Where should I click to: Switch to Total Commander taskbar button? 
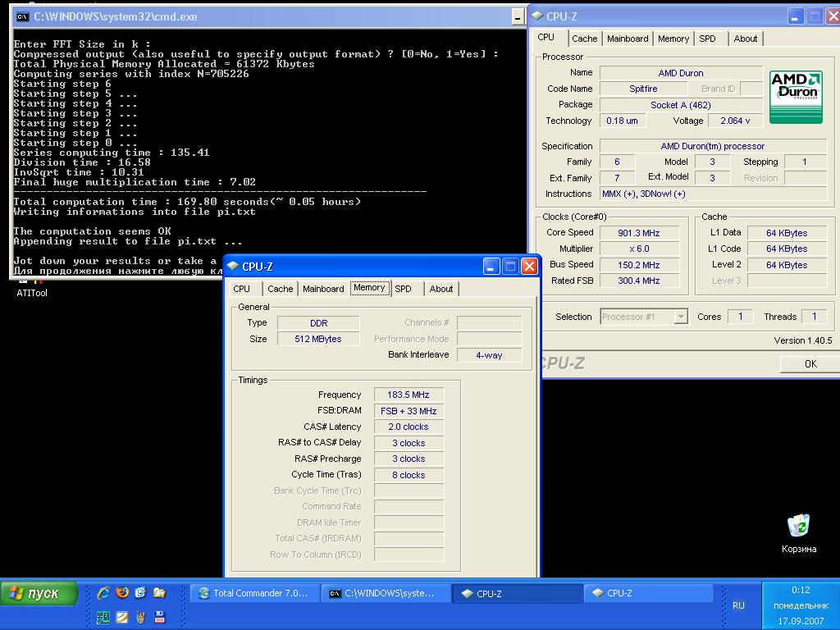pyautogui.click(x=255, y=594)
